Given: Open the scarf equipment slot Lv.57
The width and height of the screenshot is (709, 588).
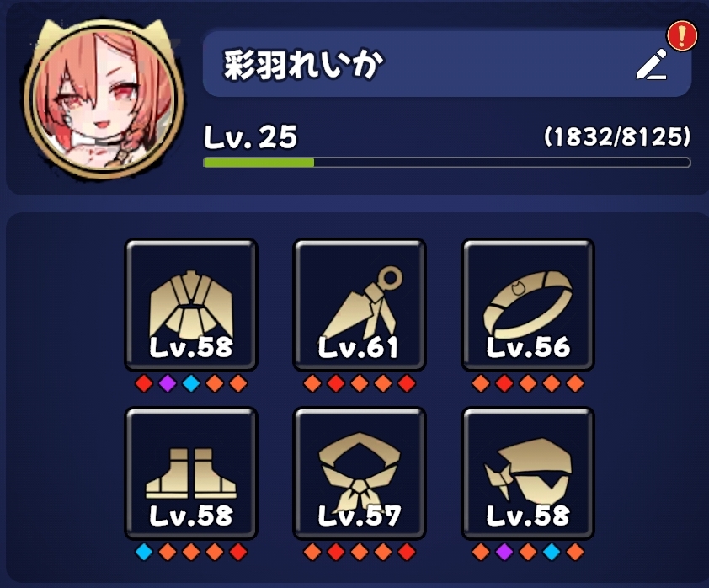Looking at the screenshot, I should click(x=360, y=473).
